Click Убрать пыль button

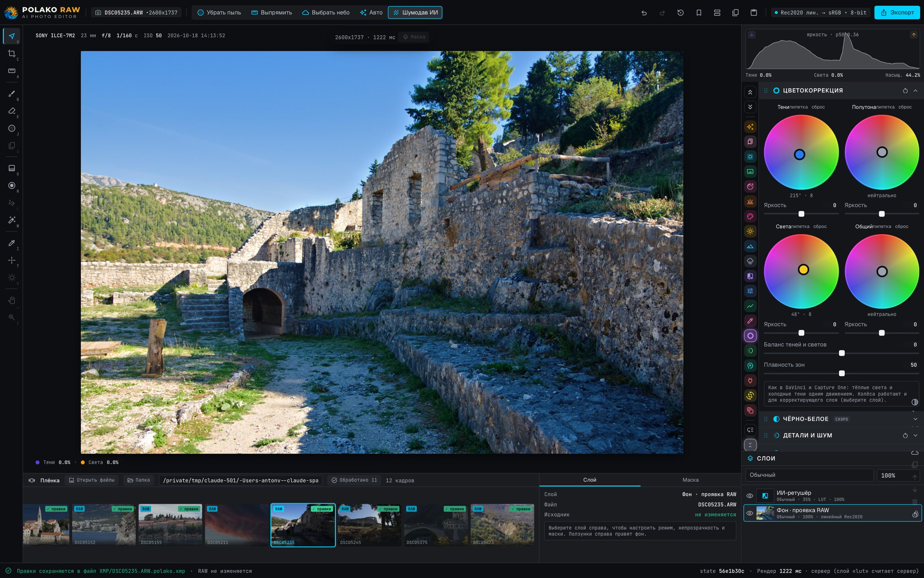tap(219, 13)
